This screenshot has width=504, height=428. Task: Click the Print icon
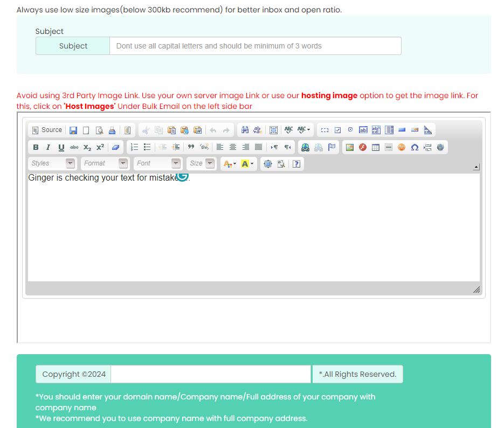pyautogui.click(x=112, y=130)
